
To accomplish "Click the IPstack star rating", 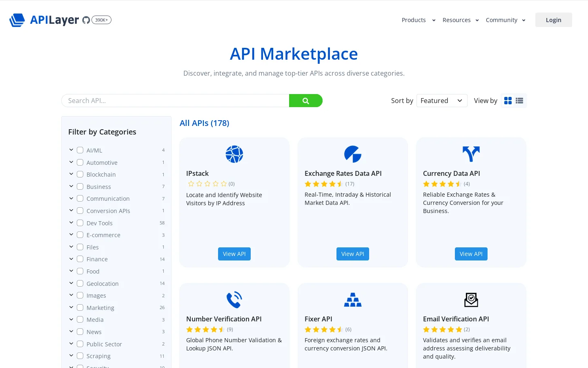I will [x=207, y=184].
